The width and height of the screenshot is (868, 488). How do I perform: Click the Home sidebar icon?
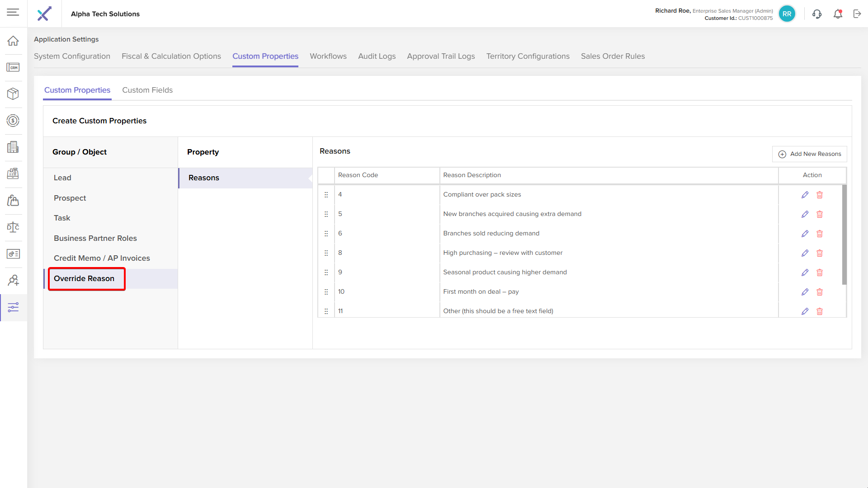click(13, 41)
